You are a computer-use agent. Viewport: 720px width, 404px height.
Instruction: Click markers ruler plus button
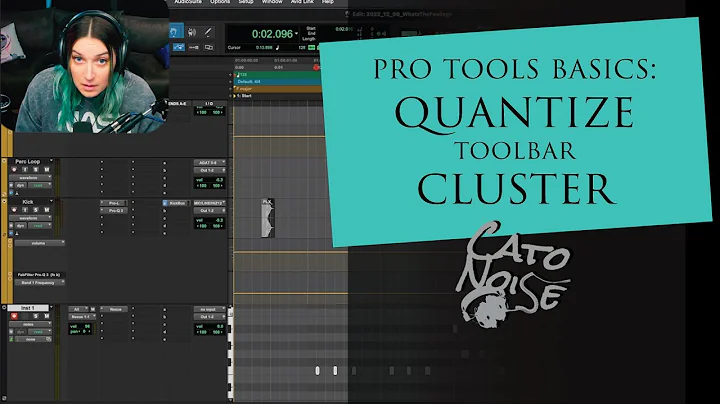[x=230, y=96]
